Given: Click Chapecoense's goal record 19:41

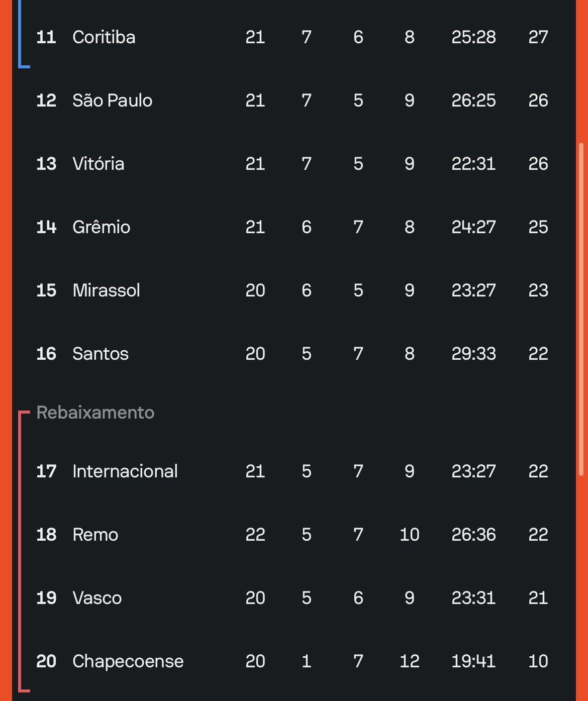Looking at the screenshot, I should [x=473, y=661].
